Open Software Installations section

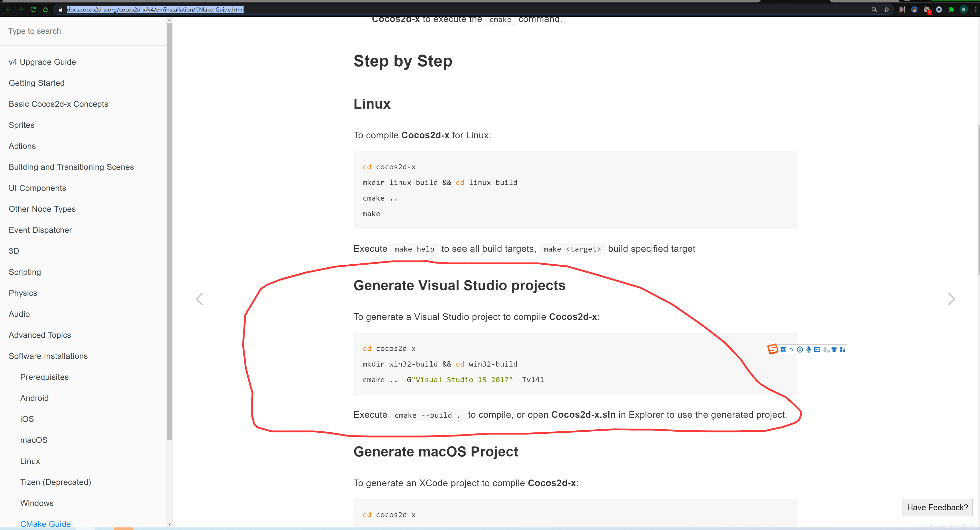48,356
